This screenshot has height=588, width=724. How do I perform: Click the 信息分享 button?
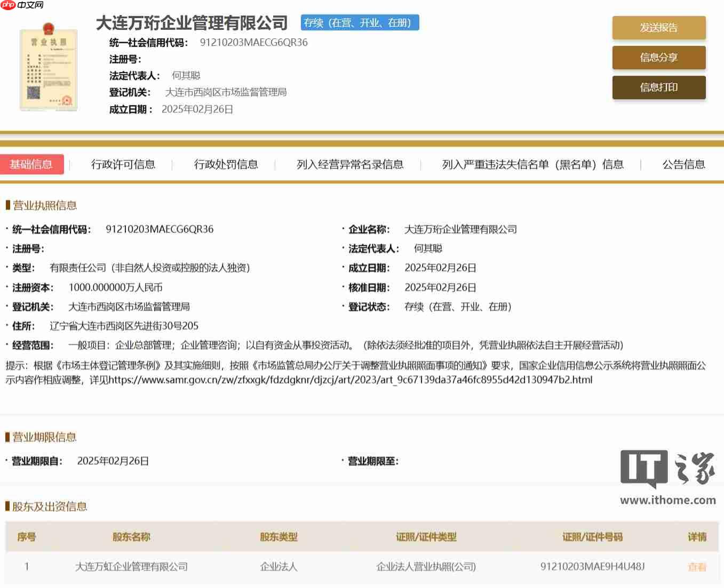coord(659,58)
